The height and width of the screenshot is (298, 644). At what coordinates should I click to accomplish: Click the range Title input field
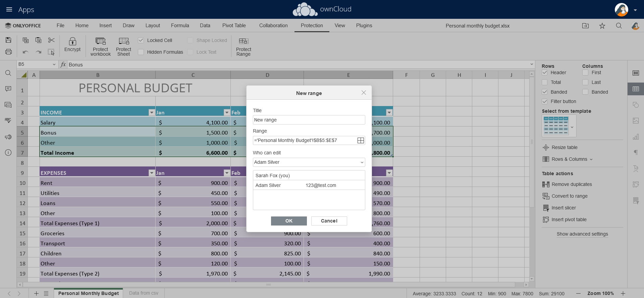click(309, 120)
